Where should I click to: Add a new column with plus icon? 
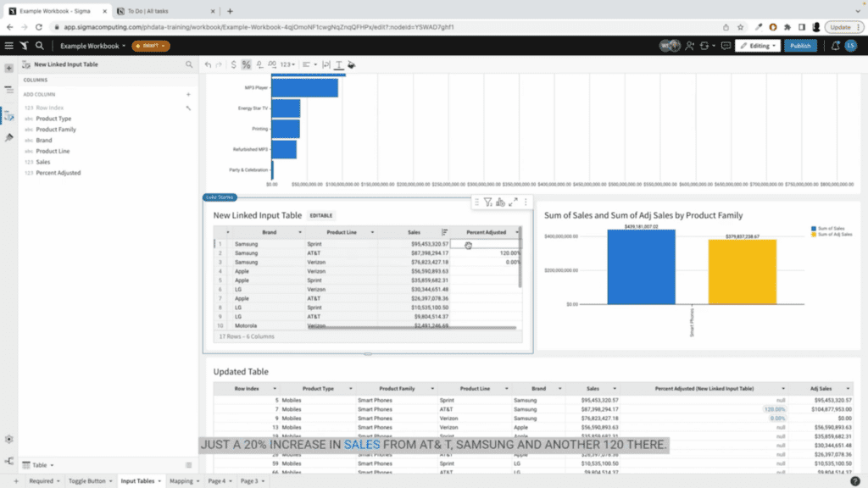click(x=188, y=95)
